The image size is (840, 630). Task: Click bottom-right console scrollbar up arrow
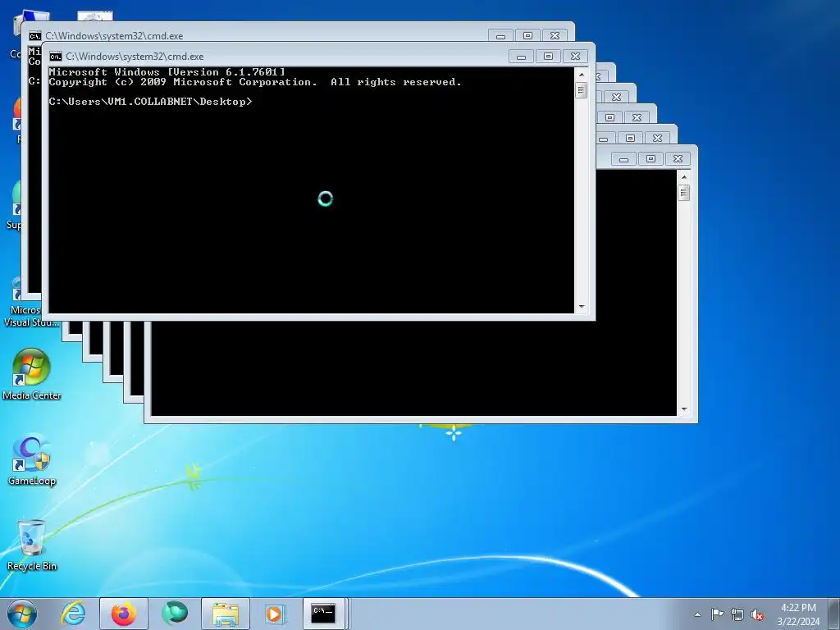tap(684, 177)
